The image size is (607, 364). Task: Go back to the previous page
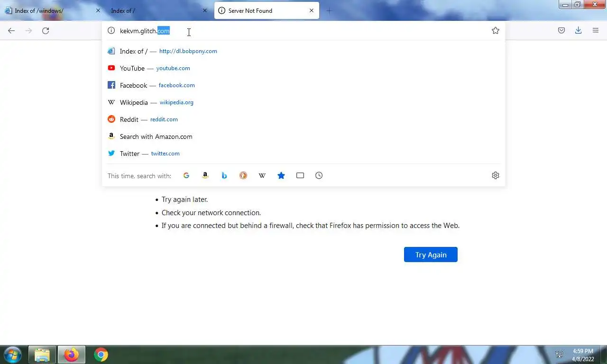[x=11, y=31]
